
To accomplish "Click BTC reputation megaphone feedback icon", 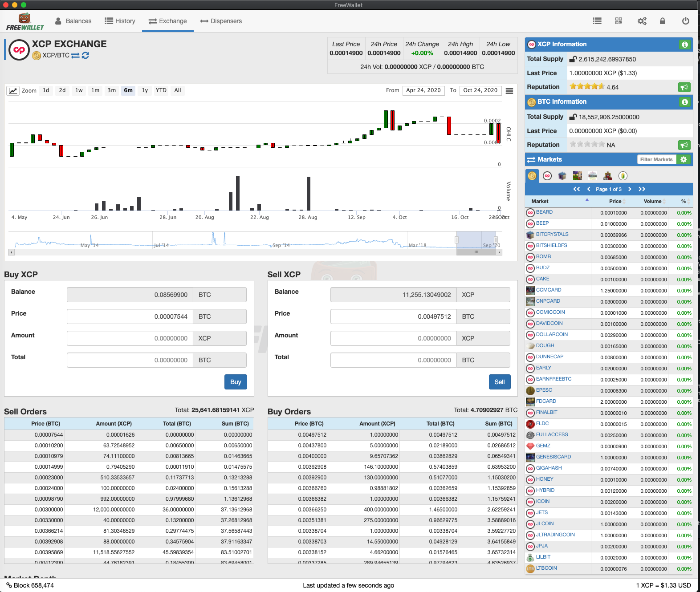I will point(684,145).
